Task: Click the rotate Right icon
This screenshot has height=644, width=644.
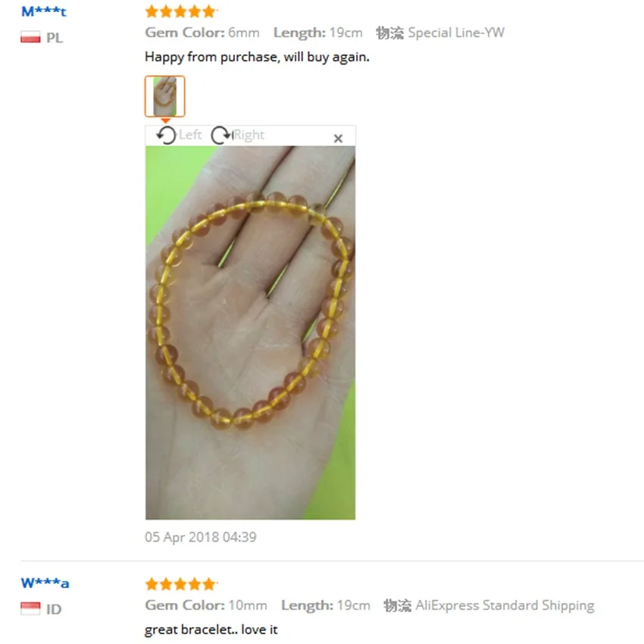Action: 221,135
